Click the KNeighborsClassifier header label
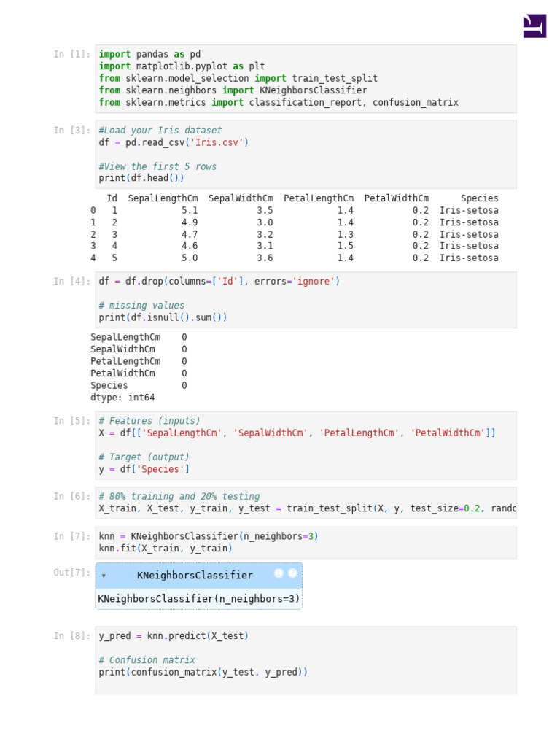The width and height of the screenshot is (560, 747). pos(195,576)
